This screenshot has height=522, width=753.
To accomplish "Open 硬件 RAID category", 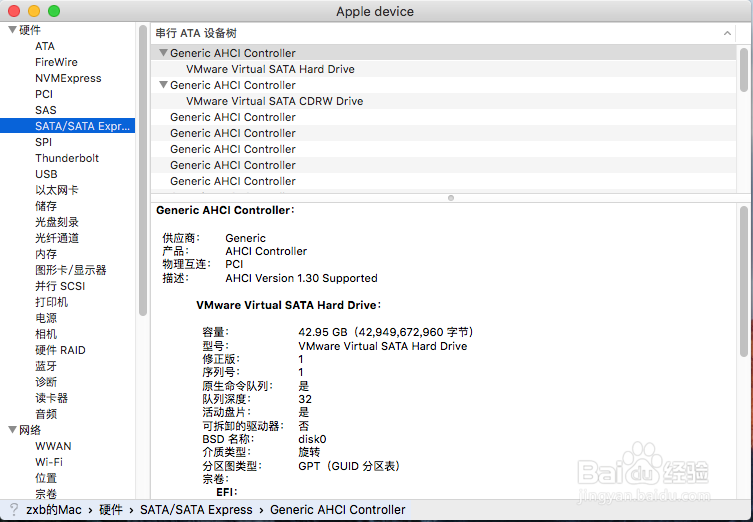I will click(60, 350).
